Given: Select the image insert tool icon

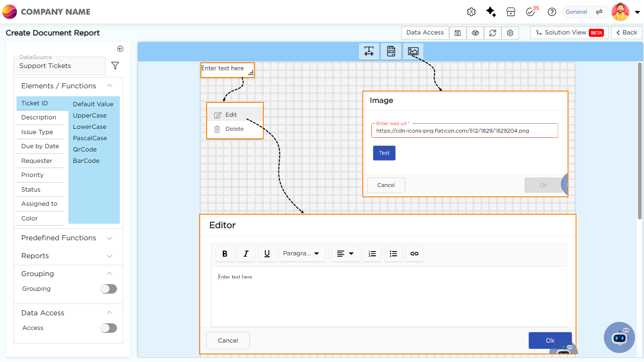Looking at the screenshot, I should pyautogui.click(x=413, y=51).
